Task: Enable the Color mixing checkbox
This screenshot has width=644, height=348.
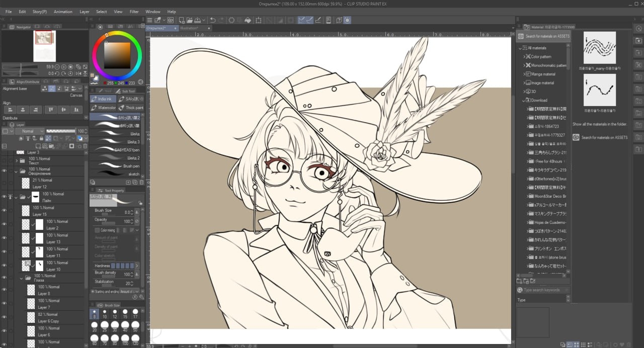Action: [x=97, y=230]
